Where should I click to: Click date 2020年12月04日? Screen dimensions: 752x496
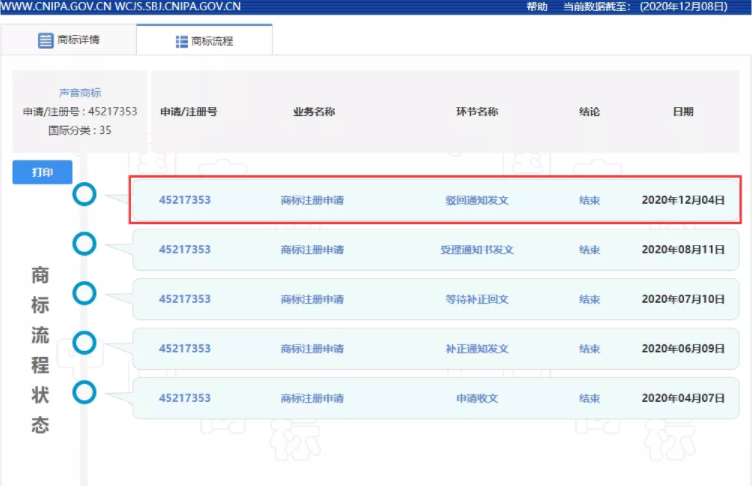click(x=683, y=200)
